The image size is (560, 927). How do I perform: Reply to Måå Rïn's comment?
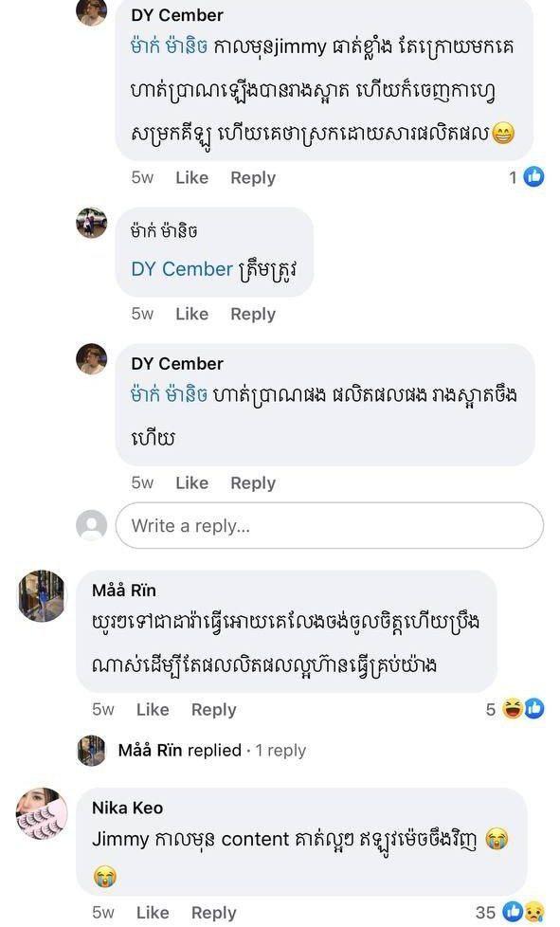[x=214, y=709]
